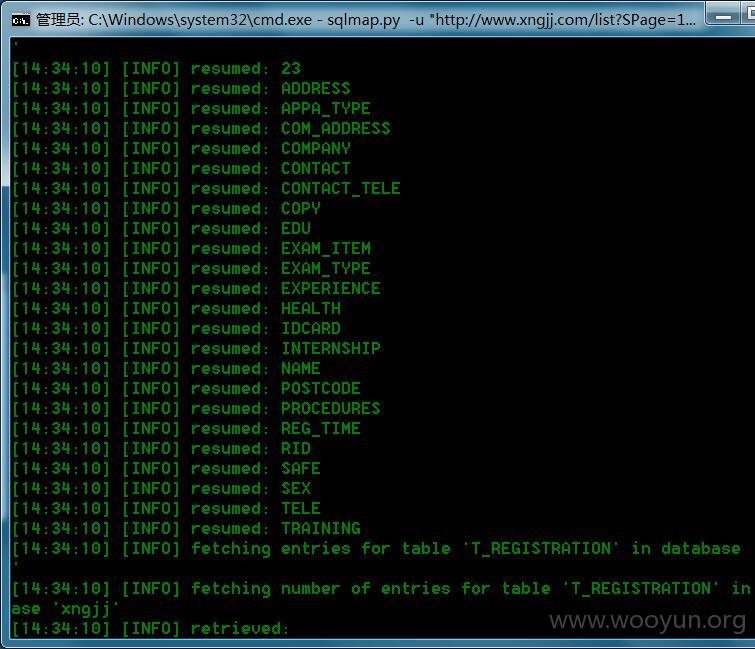This screenshot has width=755, height=649.
Task: Select the 'APPA_TYPE' column name
Action: coord(326,108)
